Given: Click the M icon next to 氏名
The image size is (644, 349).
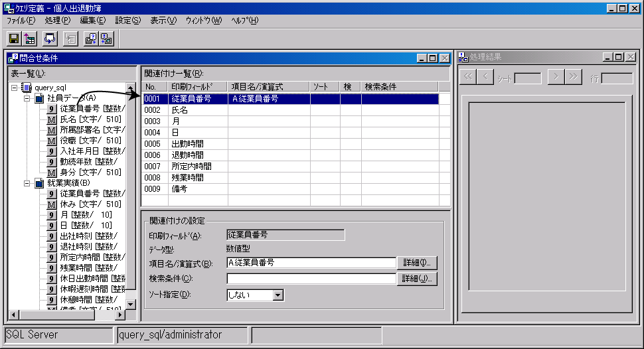Looking at the screenshot, I should 52,119.
